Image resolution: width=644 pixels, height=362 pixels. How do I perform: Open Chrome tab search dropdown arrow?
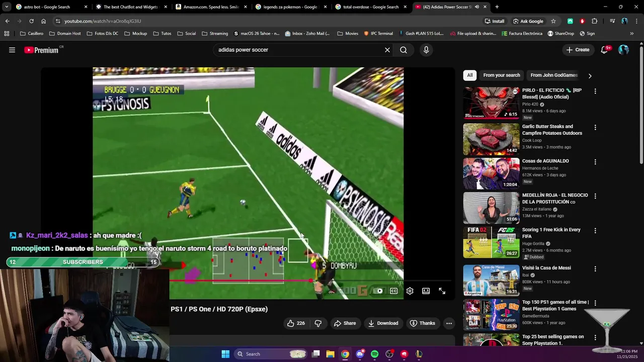pyautogui.click(x=7, y=7)
